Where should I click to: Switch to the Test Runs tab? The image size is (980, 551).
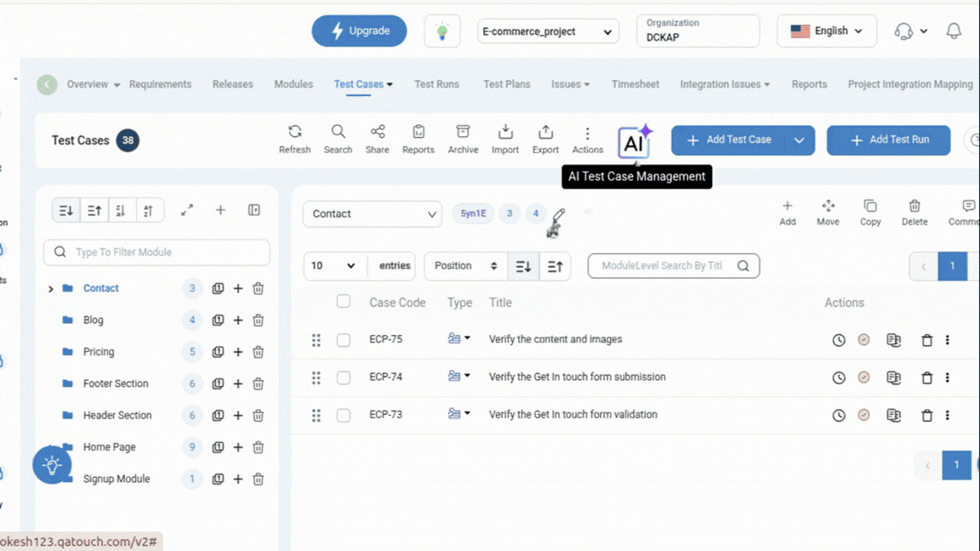(x=436, y=84)
